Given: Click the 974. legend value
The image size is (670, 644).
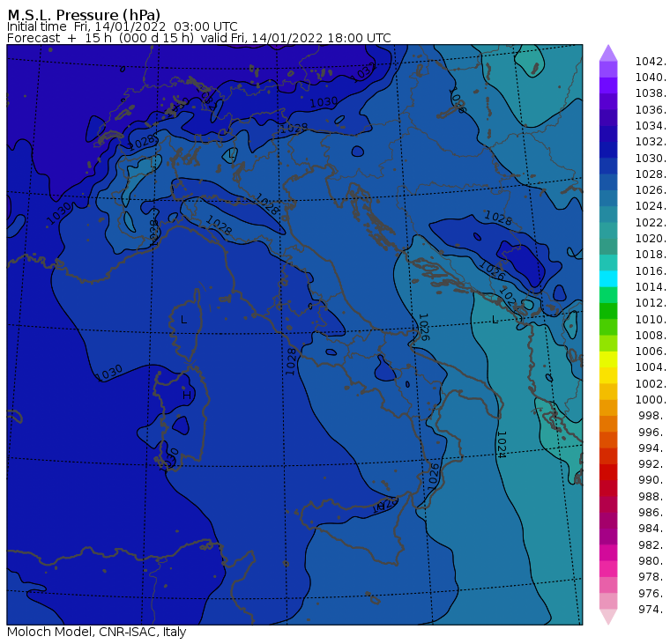Looking at the screenshot, I should pyautogui.click(x=652, y=609).
